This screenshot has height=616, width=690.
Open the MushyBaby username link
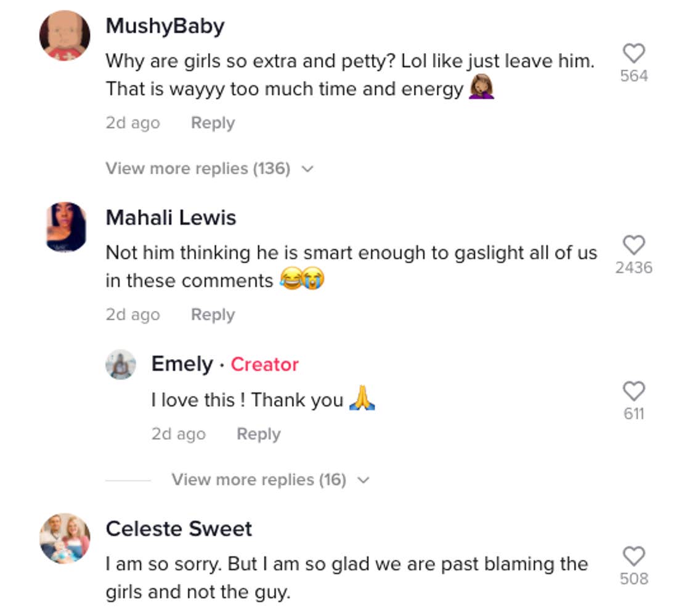coord(165,26)
